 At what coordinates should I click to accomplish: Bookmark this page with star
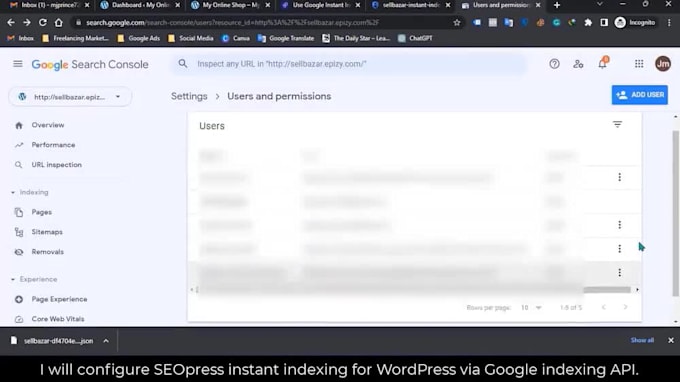[457, 23]
